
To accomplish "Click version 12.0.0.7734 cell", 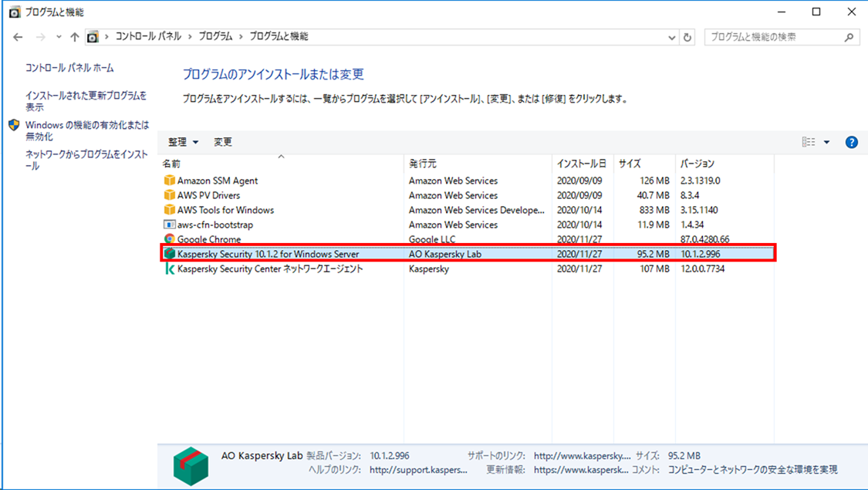I will [702, 269].
